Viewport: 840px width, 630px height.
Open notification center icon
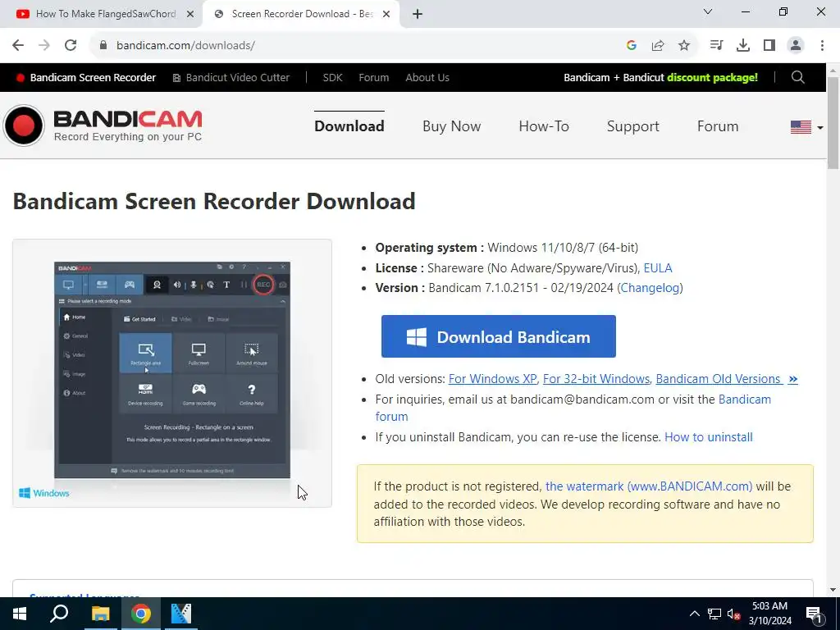(814, 614)
